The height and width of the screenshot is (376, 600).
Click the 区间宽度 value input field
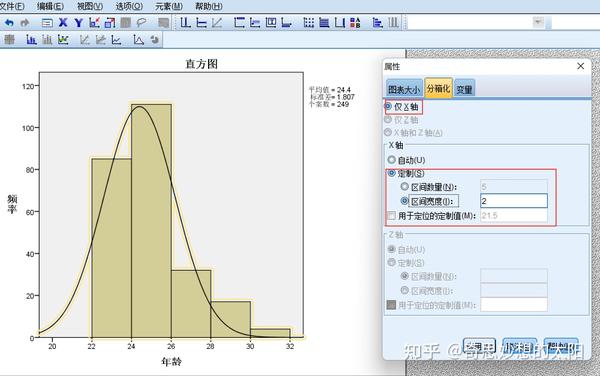pos(514,201)
